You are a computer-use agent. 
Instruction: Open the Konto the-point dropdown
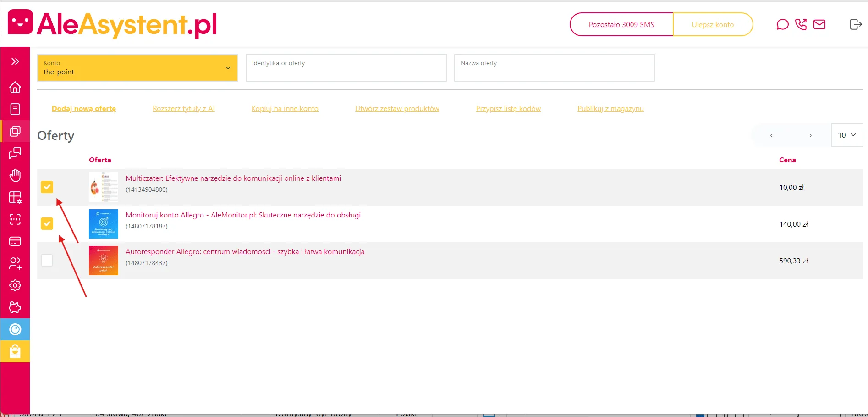point(137,68)
